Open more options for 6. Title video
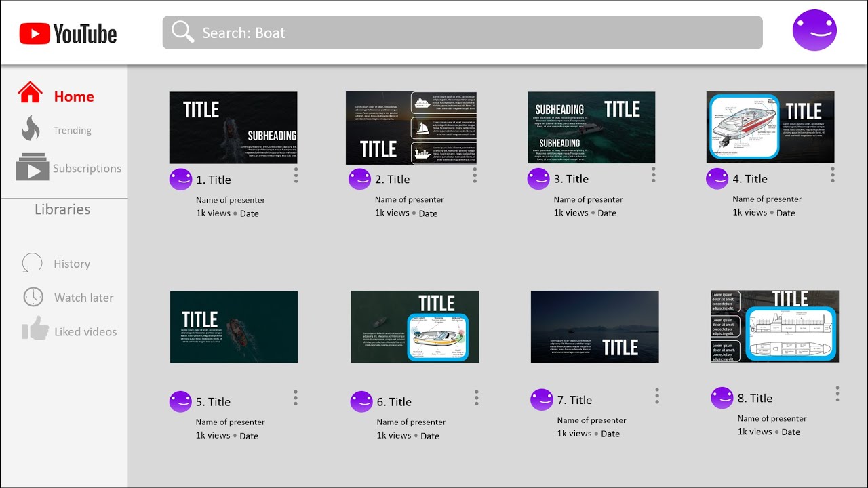The image size is (868, 488). click(477, 398)
